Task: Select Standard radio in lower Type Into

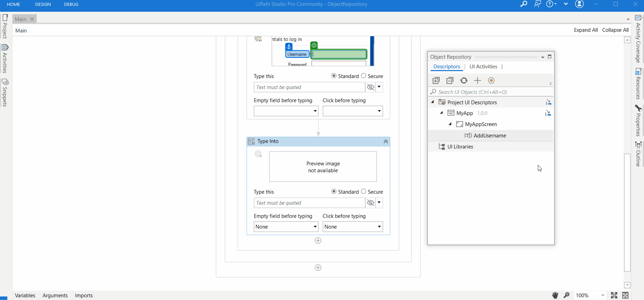Action: [x=334, y=192]
